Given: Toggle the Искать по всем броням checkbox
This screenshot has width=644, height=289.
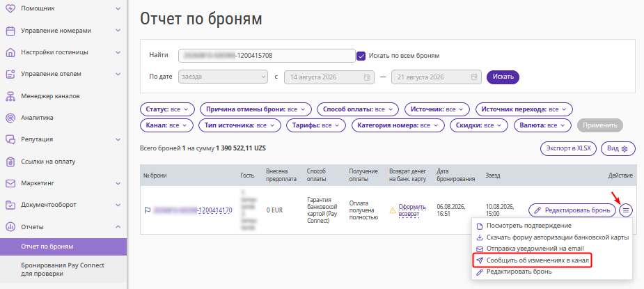Looking at the screenshot, I should click(361, 56).
